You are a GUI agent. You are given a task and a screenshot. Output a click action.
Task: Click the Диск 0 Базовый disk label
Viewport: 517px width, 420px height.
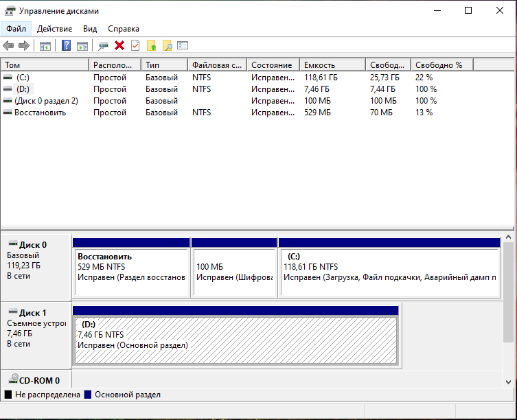[36, 267]
